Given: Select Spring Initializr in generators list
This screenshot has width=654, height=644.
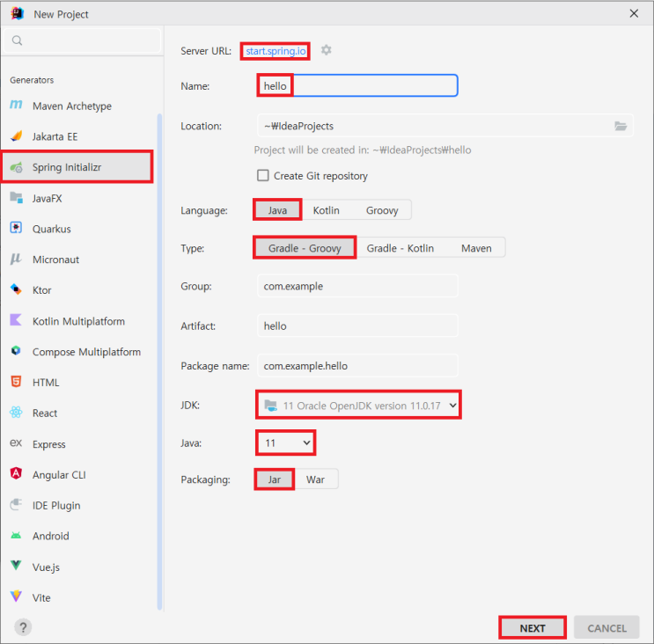Looking at the screenshot, I should pos(77,167).
